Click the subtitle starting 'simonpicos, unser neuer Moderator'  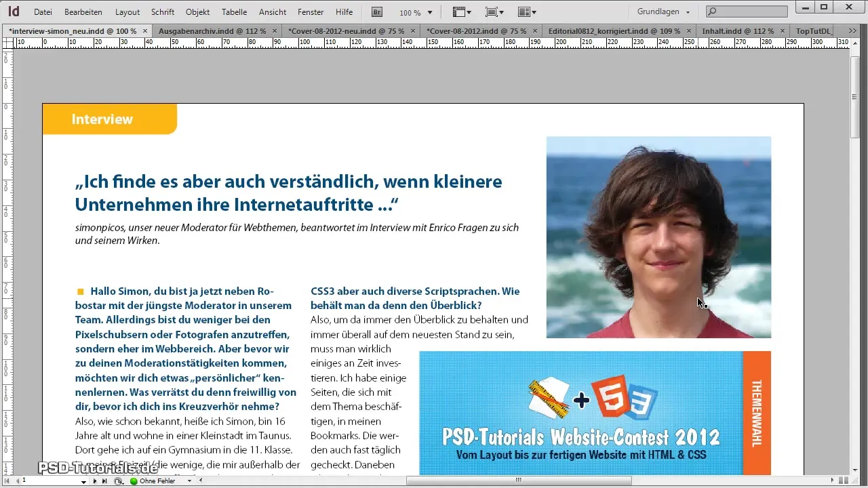tap(296, 234)
